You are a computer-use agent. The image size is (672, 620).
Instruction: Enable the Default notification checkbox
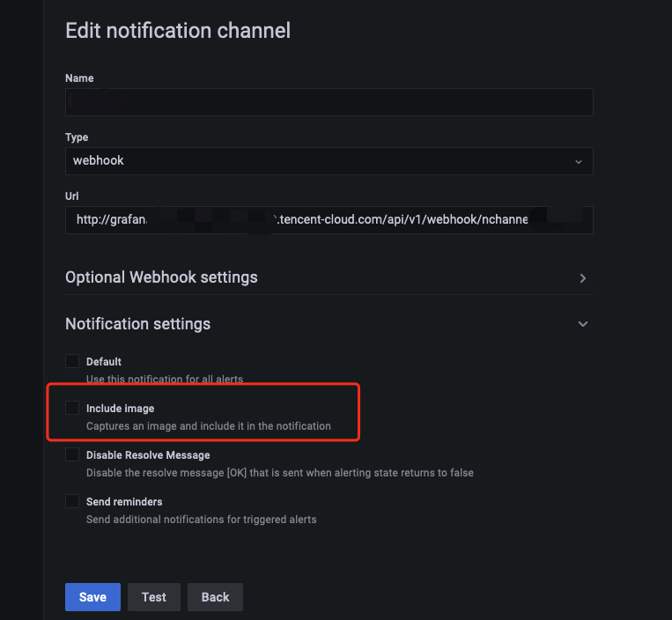coord(72,361)
